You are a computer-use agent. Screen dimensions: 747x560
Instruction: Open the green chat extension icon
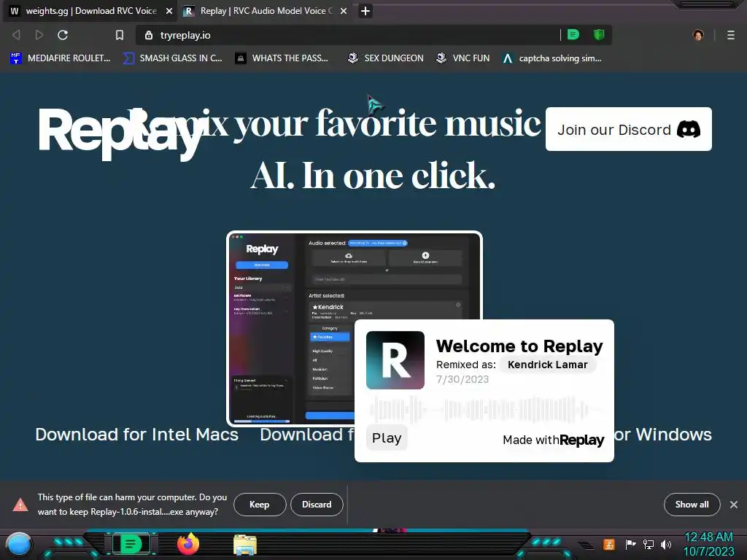coord(573,35)
